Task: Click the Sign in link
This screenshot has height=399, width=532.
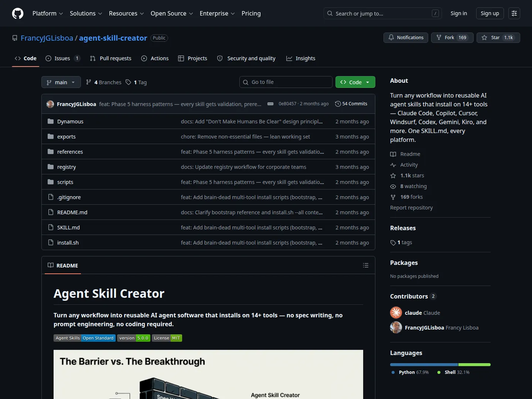Action: (x=459, y=13)
